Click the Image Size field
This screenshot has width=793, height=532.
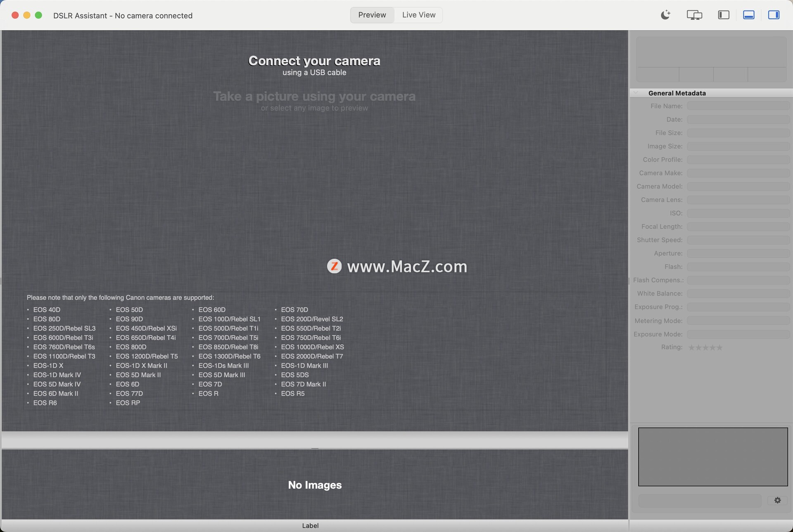[738, 146]
